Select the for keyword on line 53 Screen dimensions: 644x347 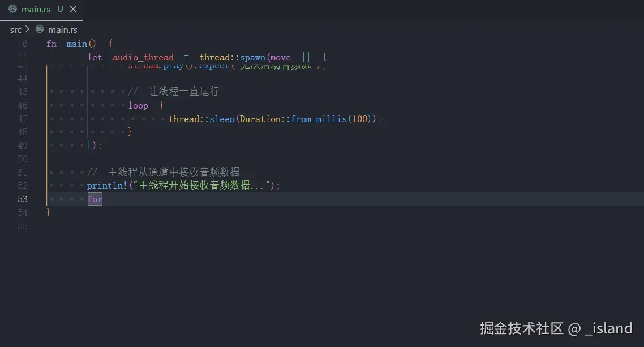[x=95, y=199]
